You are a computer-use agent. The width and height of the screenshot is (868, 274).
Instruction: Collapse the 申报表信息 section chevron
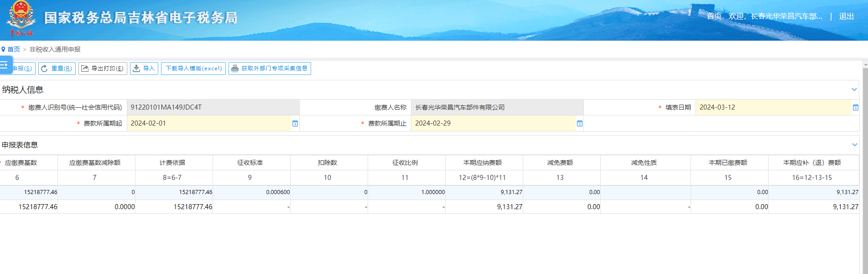click(x=854, y=145)
